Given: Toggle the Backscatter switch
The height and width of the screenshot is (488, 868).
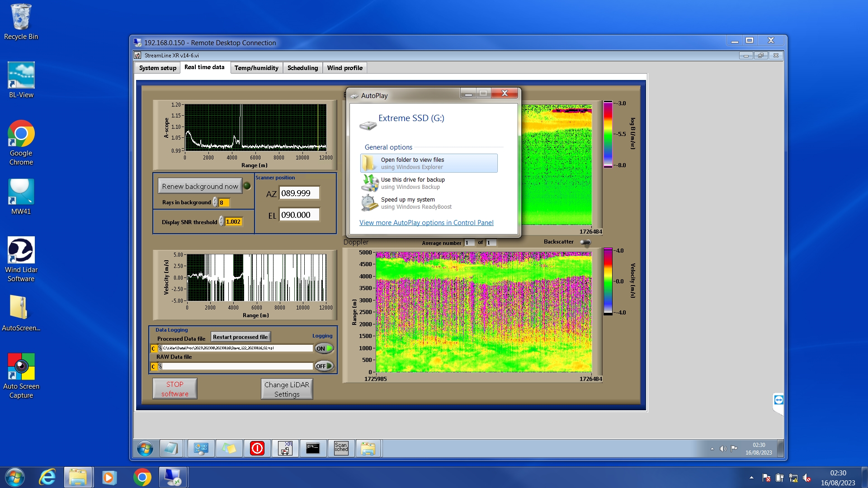Looking at the screenshot, I should point(585,242).
